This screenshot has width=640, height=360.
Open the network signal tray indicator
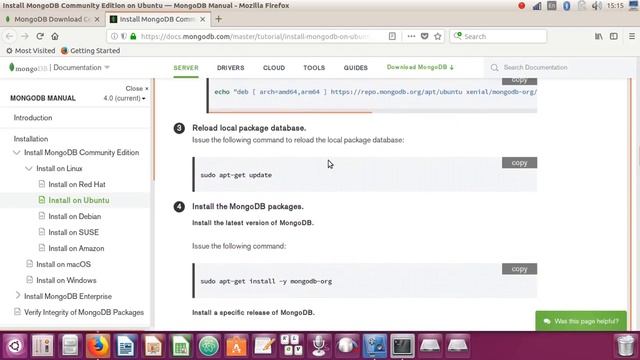pos(537,6)
